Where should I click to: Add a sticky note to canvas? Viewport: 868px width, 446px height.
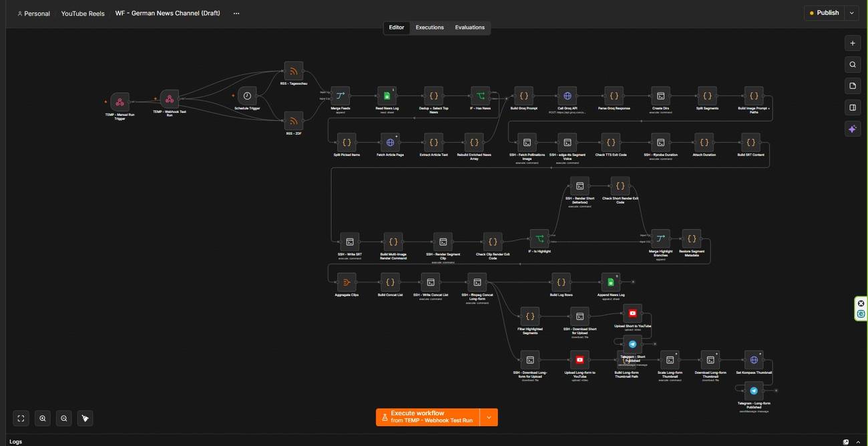[x=853, y=86]
